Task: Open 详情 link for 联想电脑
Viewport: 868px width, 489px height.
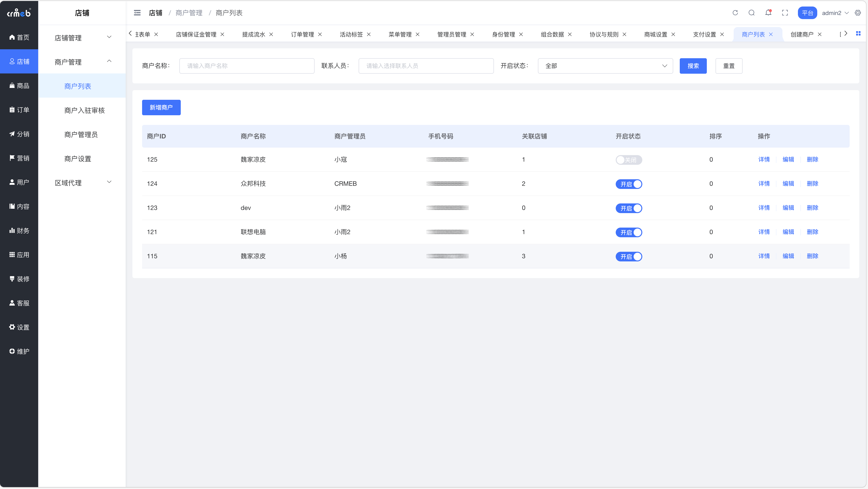Action: pos(764,232)
